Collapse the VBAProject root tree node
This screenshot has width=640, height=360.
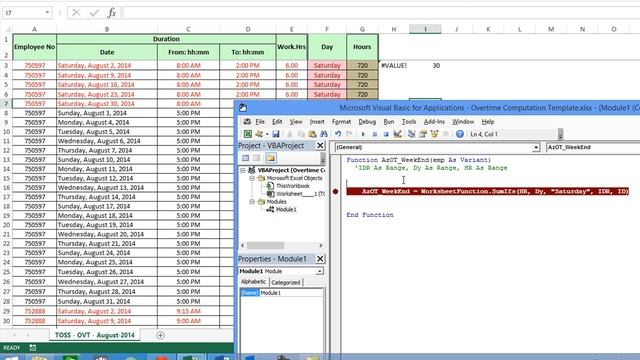coord(243,170)
